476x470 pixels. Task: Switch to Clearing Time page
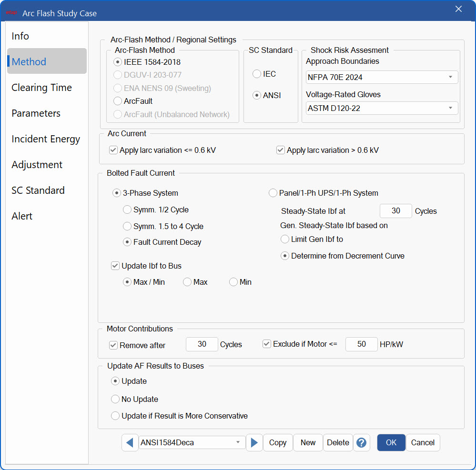point(42,88)
